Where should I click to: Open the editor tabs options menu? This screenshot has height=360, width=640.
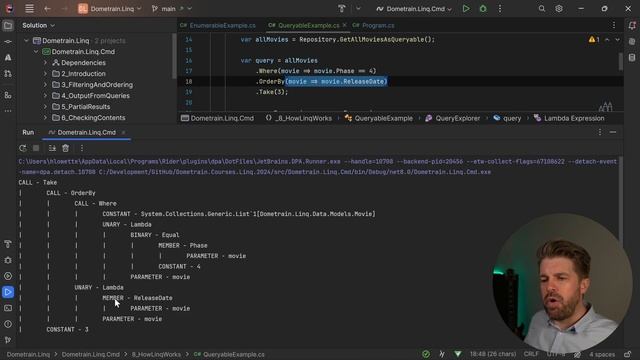coord(613,25)
